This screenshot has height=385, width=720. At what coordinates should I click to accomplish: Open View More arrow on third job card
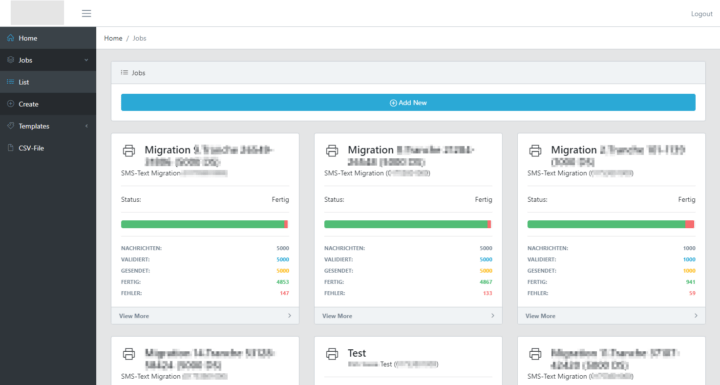pos(696,316)
